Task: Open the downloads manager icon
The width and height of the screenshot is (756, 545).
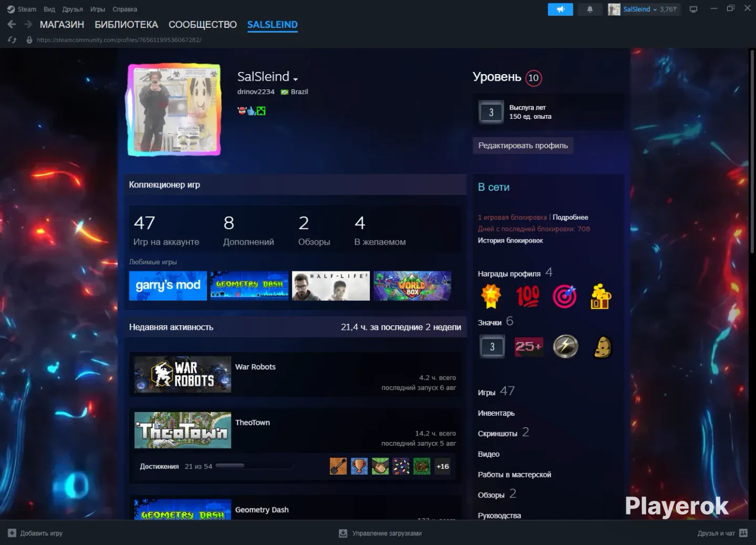Action: pos(343,533)
